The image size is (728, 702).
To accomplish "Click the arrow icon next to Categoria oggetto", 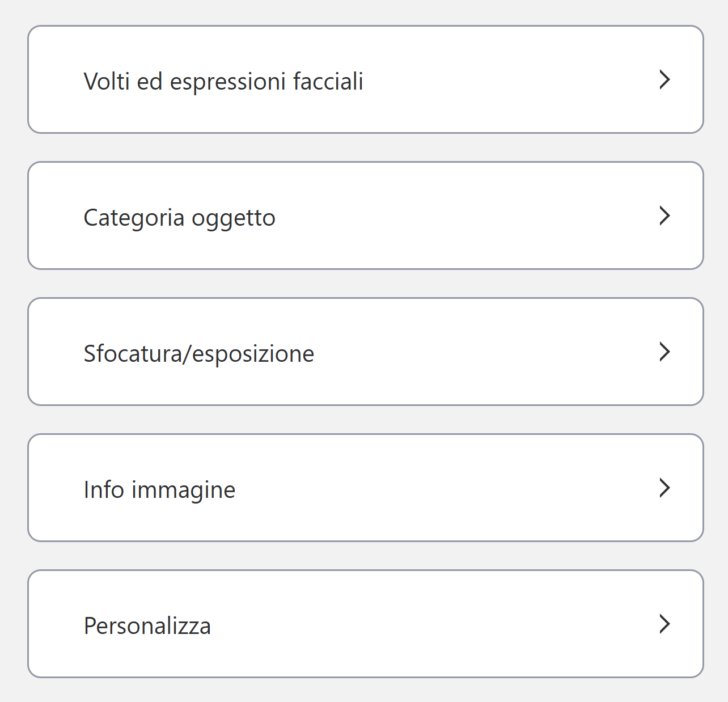I will tap(664, 215).
